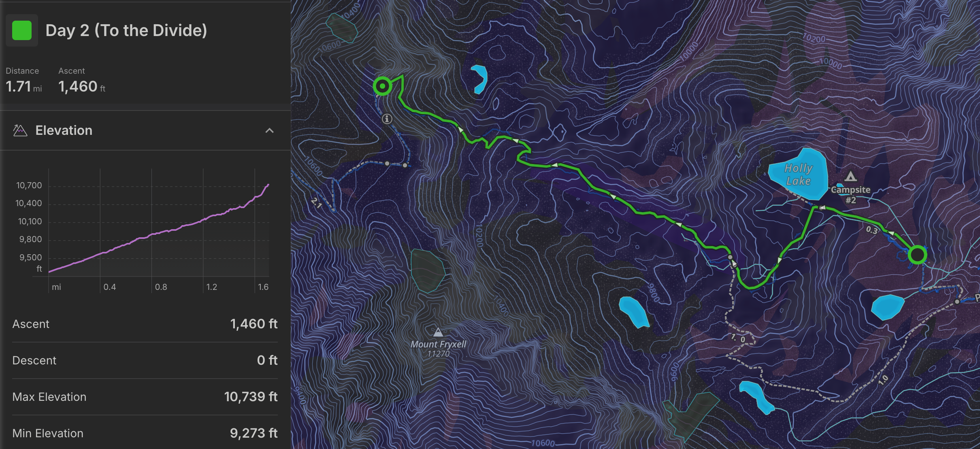Click the Mount Fryxell peak icon
The image size is (980, 449).
(x=438, y=332)
